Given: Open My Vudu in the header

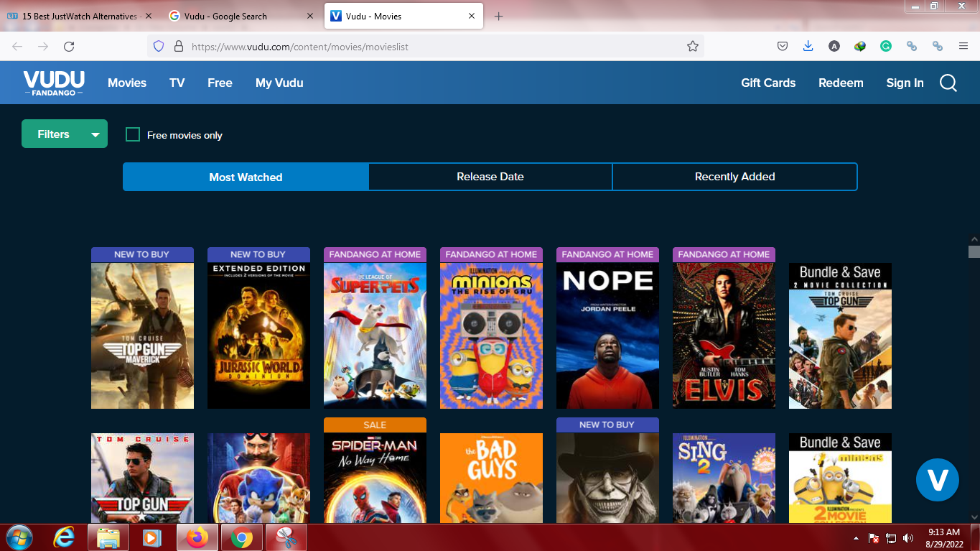Looking at the screenshot, I should tap(279, 83).
